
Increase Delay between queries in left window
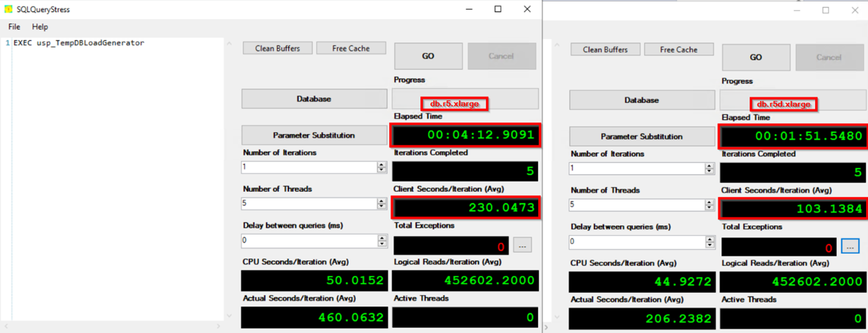coord(382,237)
